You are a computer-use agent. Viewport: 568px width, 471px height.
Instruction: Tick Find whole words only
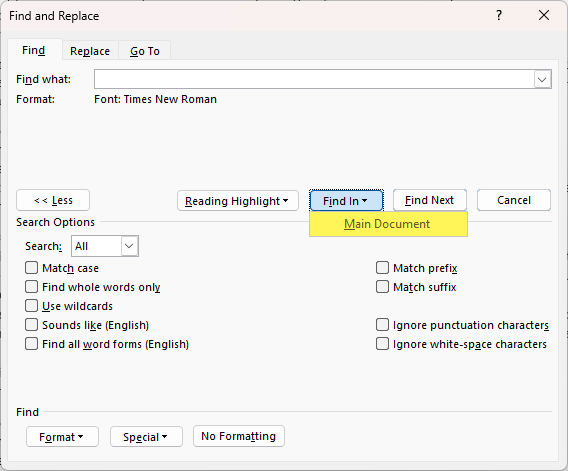point(32,287)
